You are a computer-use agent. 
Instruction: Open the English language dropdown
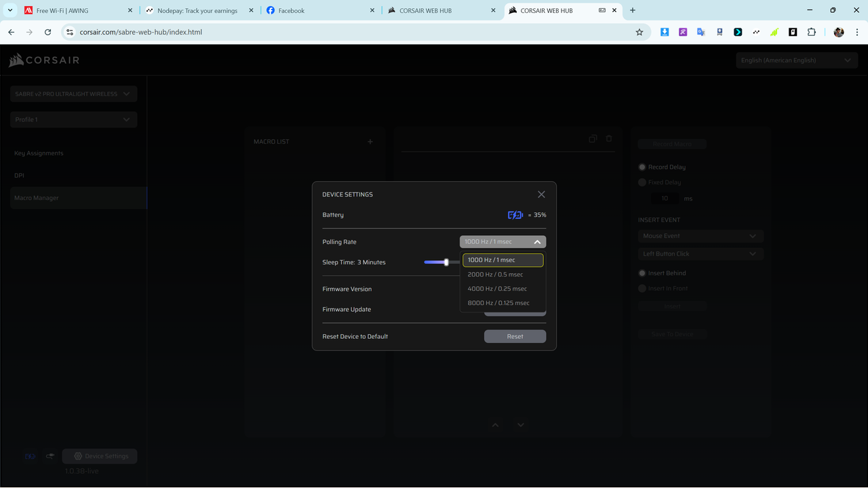(797, 60)
